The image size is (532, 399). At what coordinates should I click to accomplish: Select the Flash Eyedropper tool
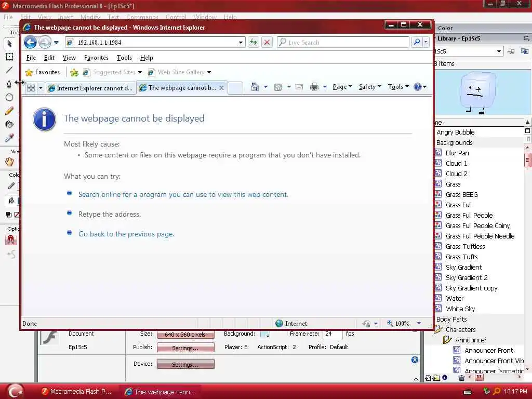click(x=9, y=138)
